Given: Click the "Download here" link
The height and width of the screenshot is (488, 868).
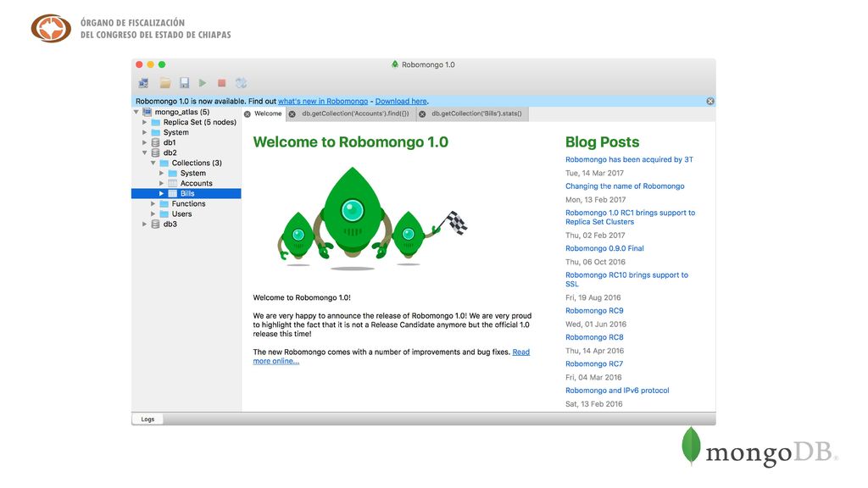Looking at the screenshot, I should (401, 102).
